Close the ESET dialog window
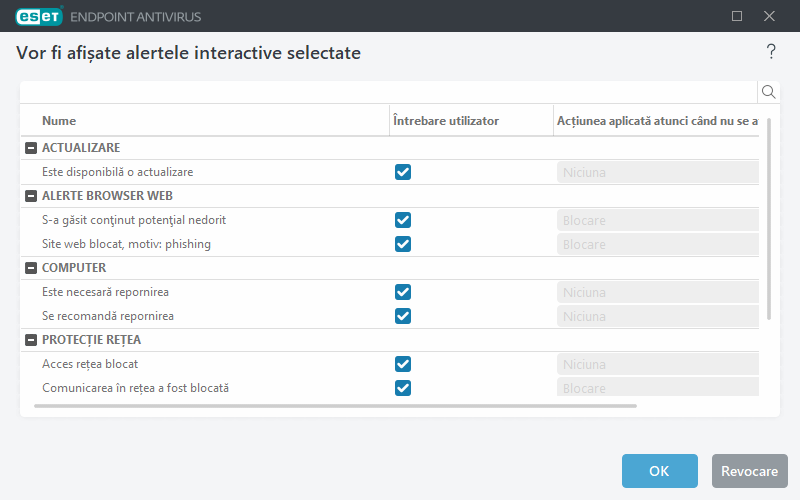The height and width of the screenshot is (500, 800). pos(769,16)
